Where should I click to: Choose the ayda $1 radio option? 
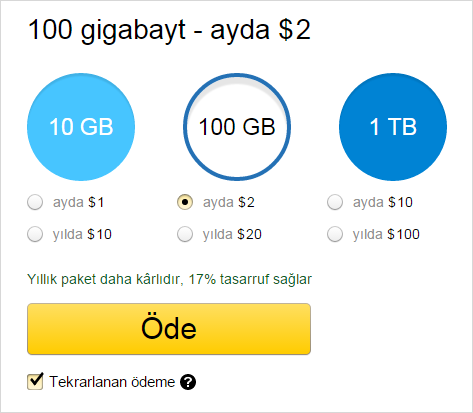point(35,202)
